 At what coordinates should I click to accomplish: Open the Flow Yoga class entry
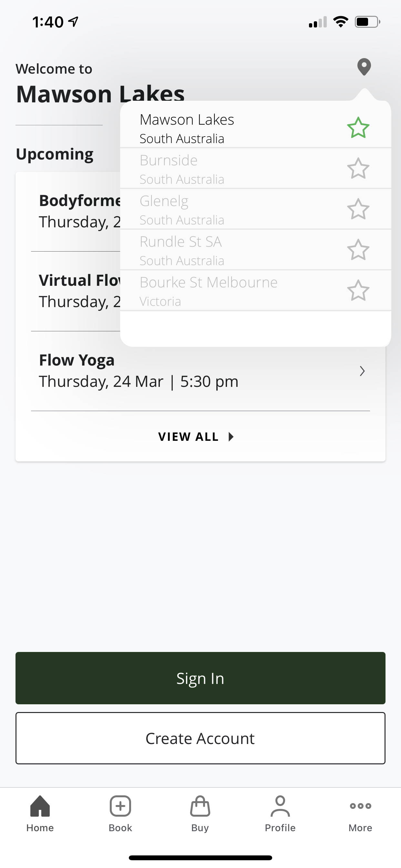tap(138, 371)
